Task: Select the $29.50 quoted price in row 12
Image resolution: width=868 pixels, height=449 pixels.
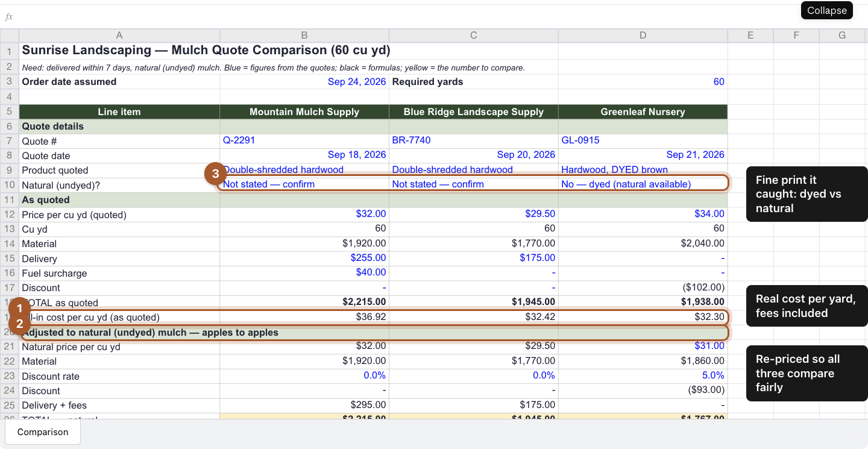Action: tap(474, 214)
